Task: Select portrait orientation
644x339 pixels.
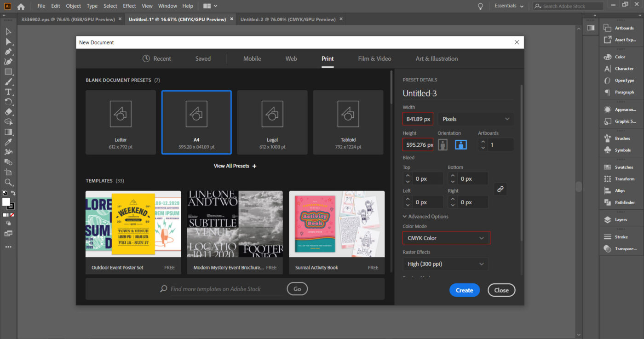Action: click(x=443, y=144)
